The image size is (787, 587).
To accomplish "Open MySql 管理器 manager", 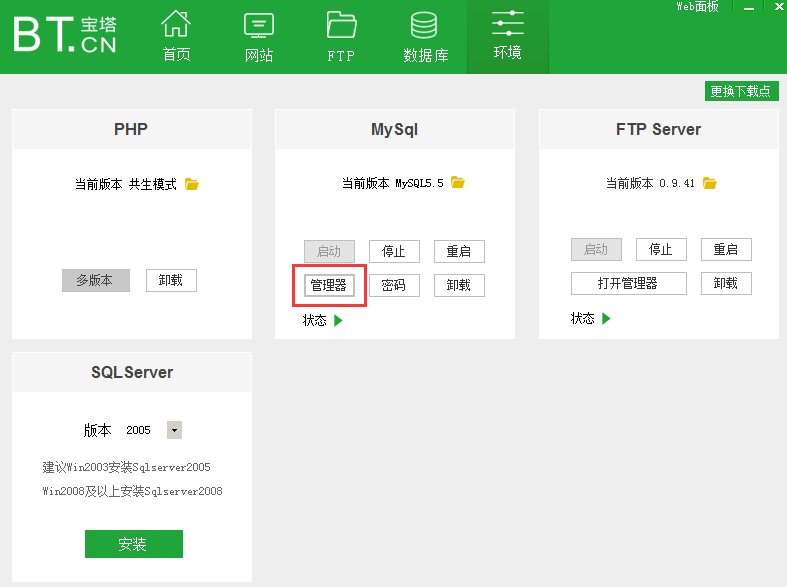I will (x=329, y=285).
